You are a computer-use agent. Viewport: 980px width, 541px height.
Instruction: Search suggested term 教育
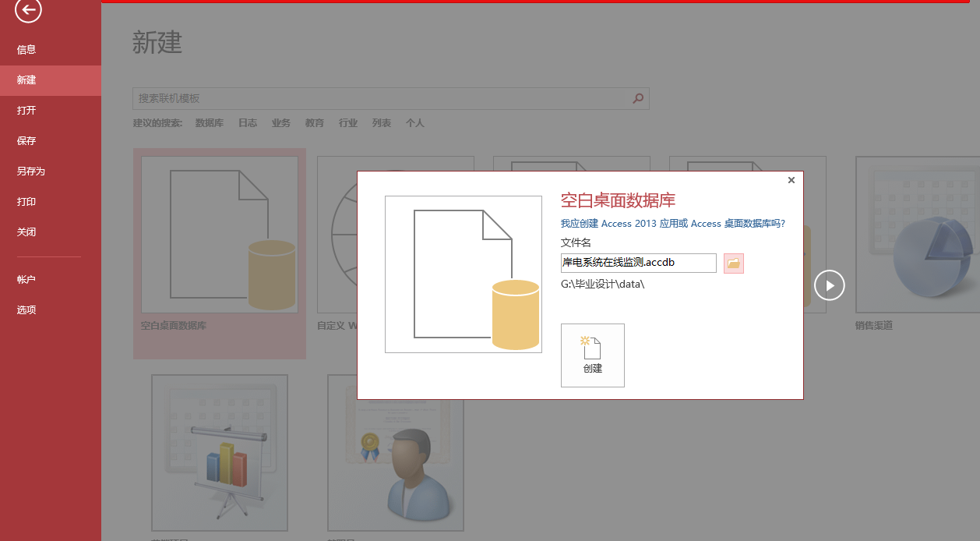[315, 123]
